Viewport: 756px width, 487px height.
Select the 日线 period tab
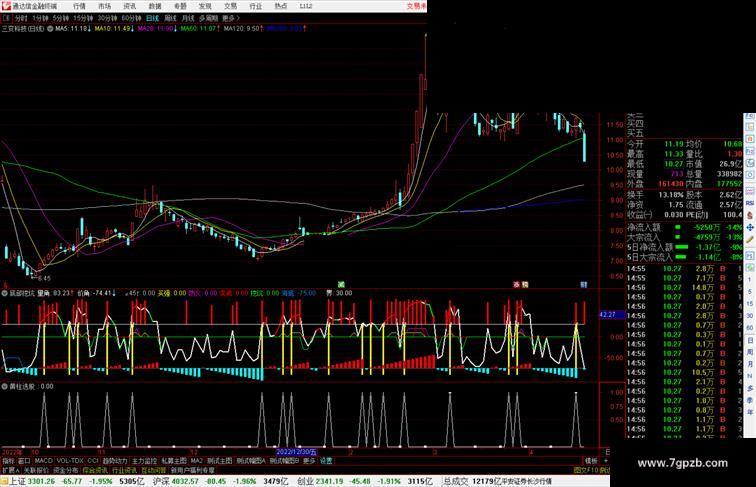pyautogui.click(x=152, y=18)
